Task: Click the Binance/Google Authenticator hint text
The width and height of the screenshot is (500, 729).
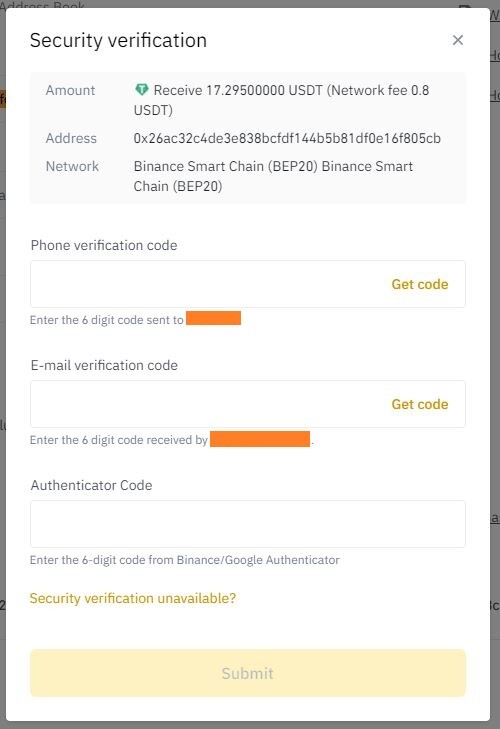Action: coord(185,560)
